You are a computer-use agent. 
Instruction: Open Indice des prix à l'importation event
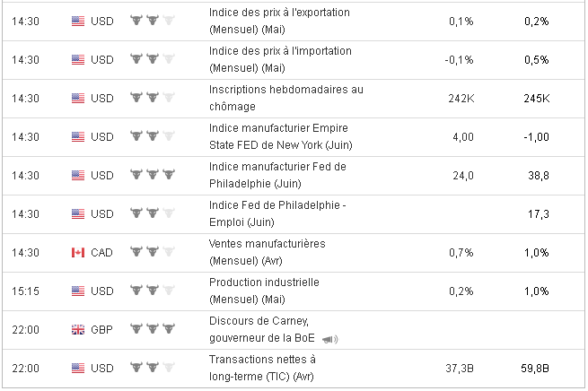279,59
